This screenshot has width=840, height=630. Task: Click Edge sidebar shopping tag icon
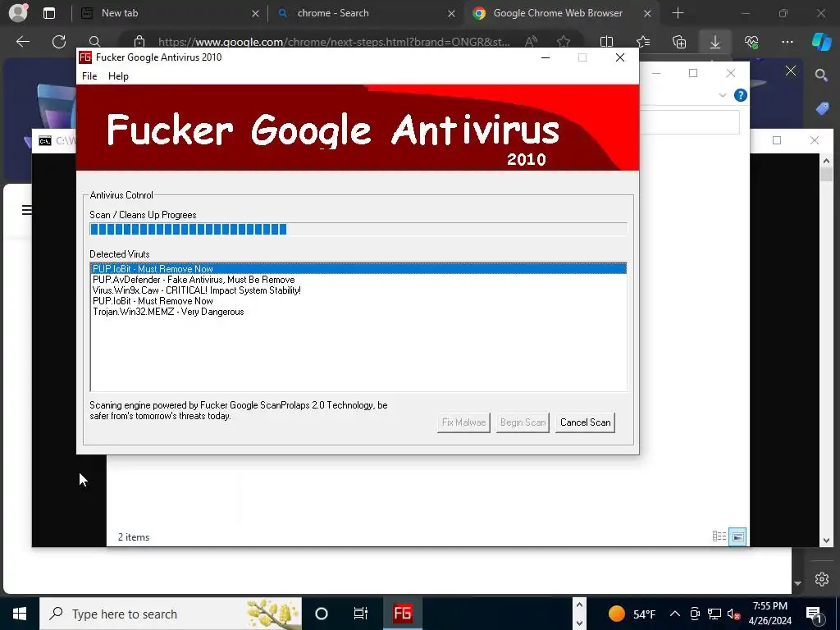[822, 108]
